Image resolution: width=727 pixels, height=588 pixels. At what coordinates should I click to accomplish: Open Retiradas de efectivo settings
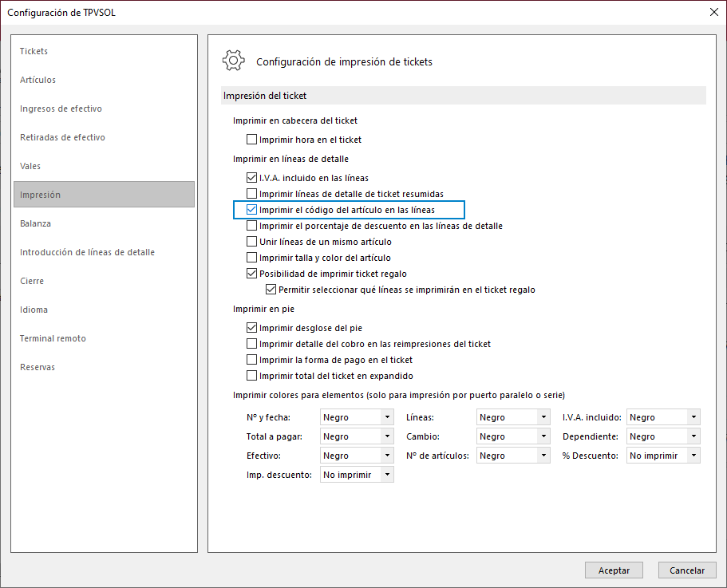pos(62,137)
